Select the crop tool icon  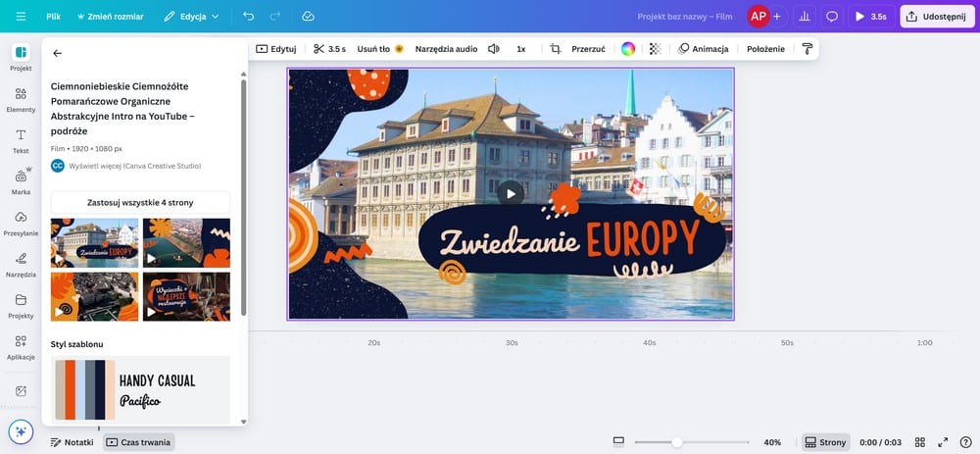tap(555, 49)
